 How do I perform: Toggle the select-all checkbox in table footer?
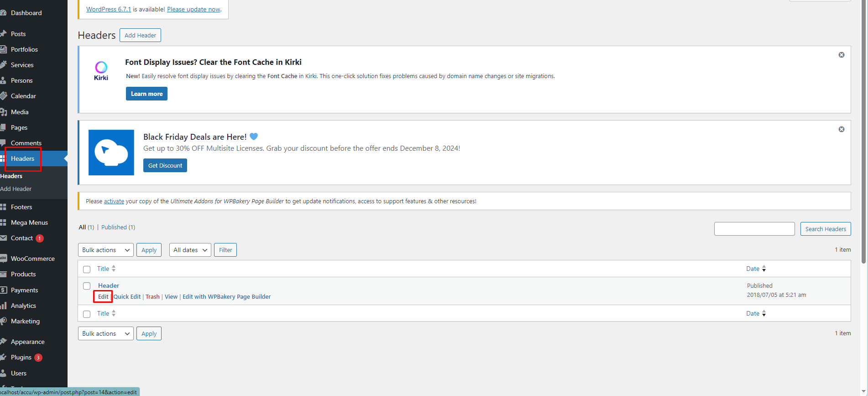coord(87,314)
